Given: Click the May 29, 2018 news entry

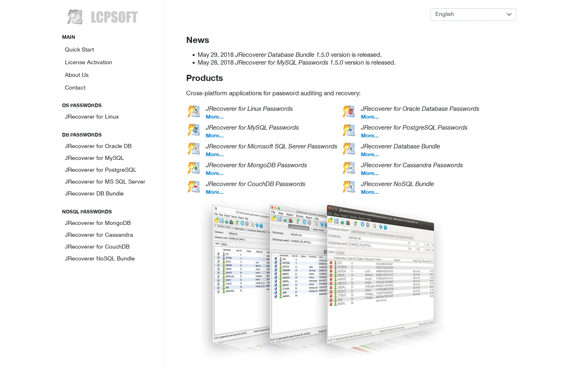Looking at the screenshot, I should tap(290, 55).
